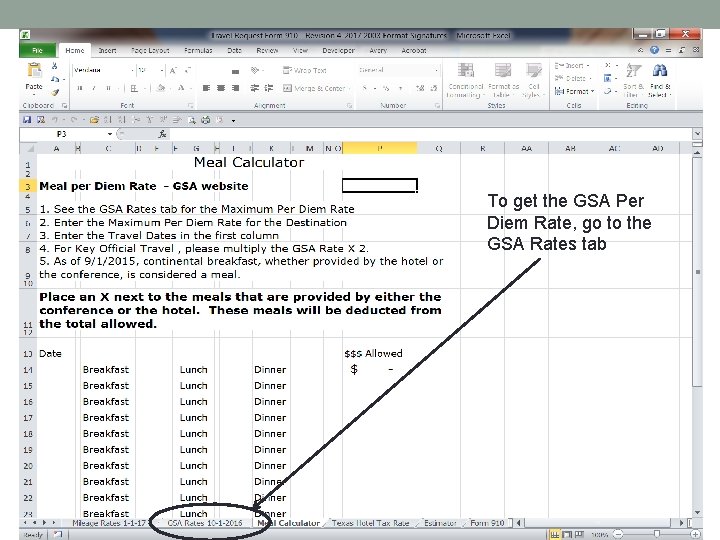Switch to the Insert ribbon tab

[x=107, y=51]
